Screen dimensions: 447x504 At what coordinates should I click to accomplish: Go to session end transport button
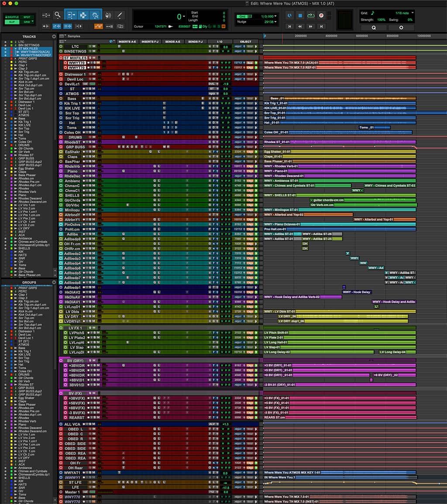321,26
